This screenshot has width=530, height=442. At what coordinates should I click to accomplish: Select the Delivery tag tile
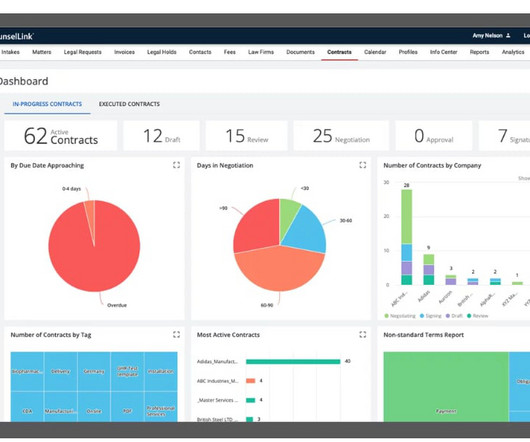coord(61,371)
